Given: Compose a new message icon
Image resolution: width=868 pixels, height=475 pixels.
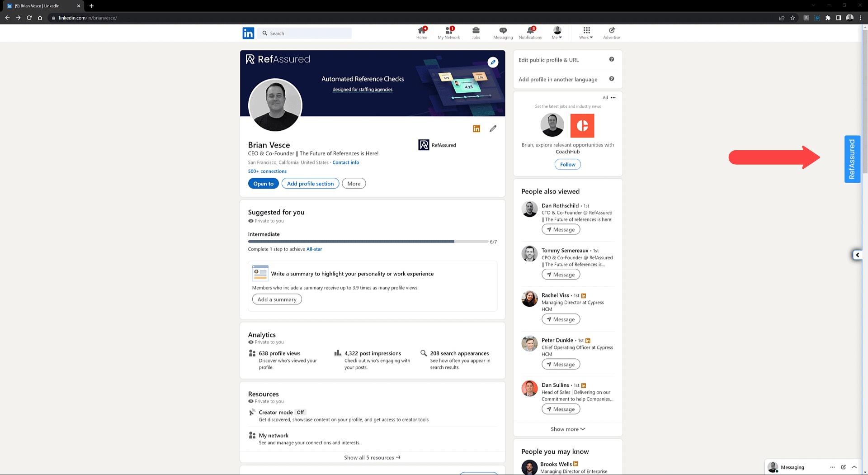Looking at the screenshot, I should pos(843,467).
